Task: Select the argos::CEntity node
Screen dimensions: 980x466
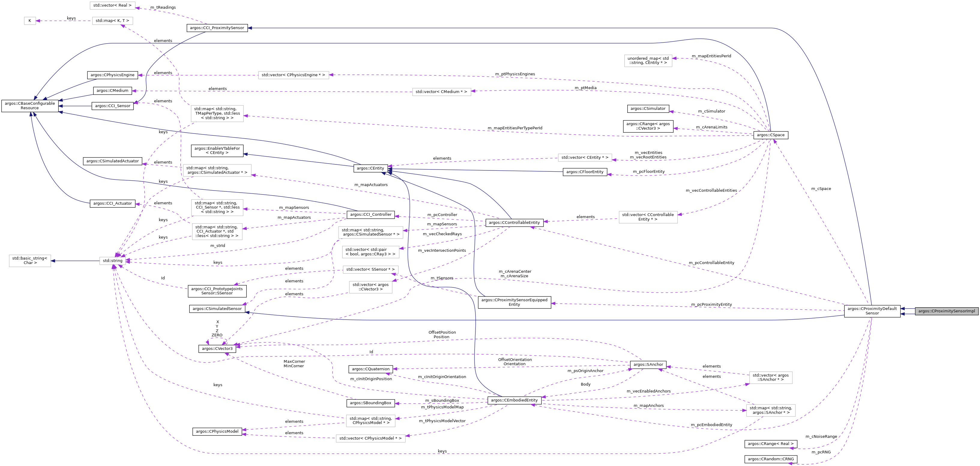Action: (x=371, y=168)
